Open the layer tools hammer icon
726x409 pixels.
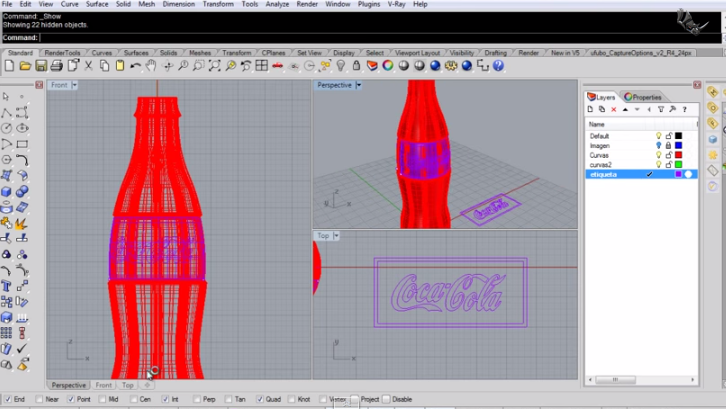[x=673, y=109]
